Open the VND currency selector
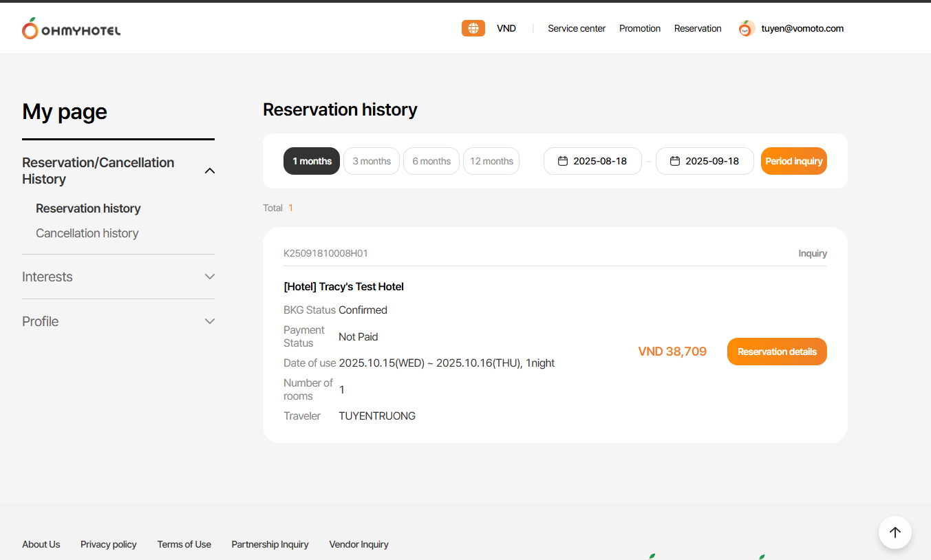 point(506,28)
